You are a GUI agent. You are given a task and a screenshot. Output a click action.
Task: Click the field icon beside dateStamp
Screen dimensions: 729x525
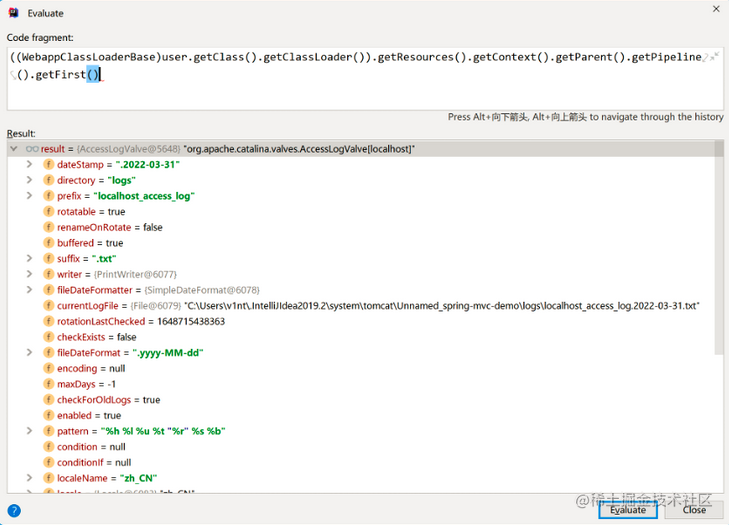(x=49, y=164)
